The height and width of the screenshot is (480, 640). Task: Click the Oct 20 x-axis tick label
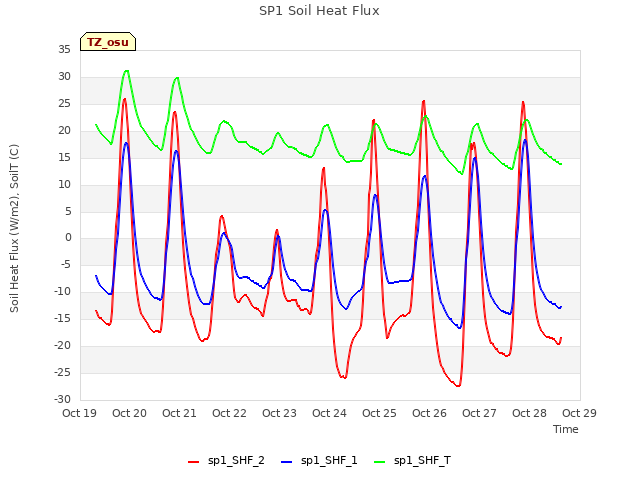(129, 413)
